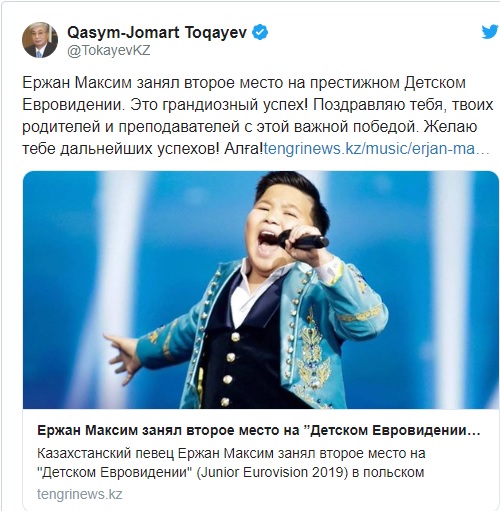Click the tengrinews.kz domain under the card
Screen dimensions: 500x511
tap(80, 494)
